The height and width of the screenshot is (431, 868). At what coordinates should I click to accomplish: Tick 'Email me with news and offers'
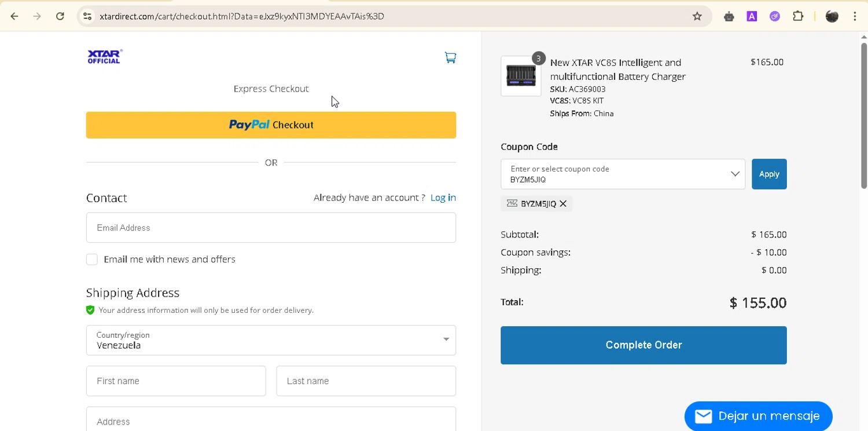coord(92,259)
